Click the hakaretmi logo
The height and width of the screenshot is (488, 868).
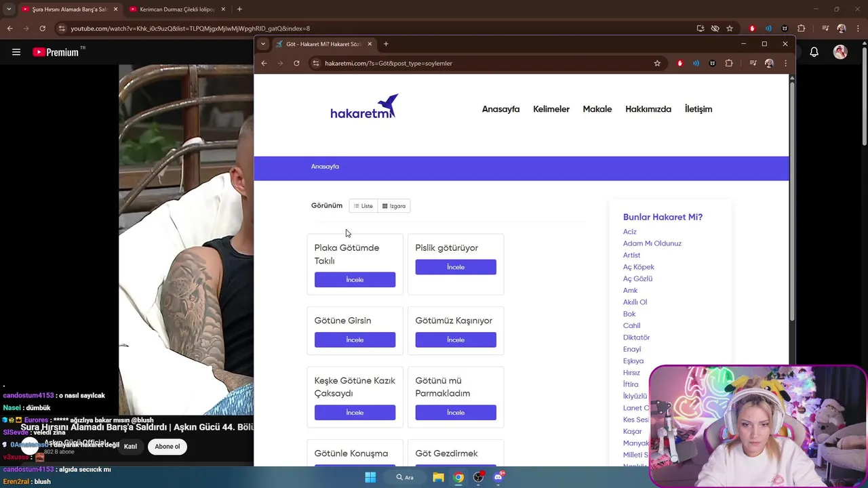click(364, 107)
